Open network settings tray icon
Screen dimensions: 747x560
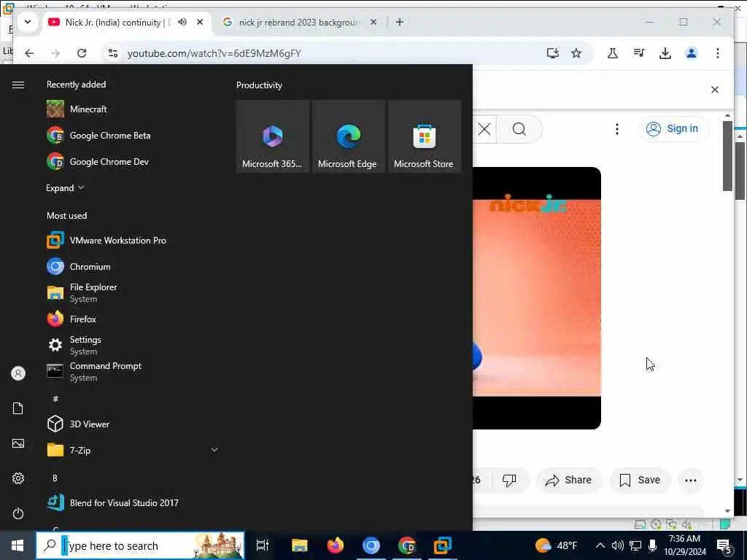pyautogui.click(x=635, y=545)
